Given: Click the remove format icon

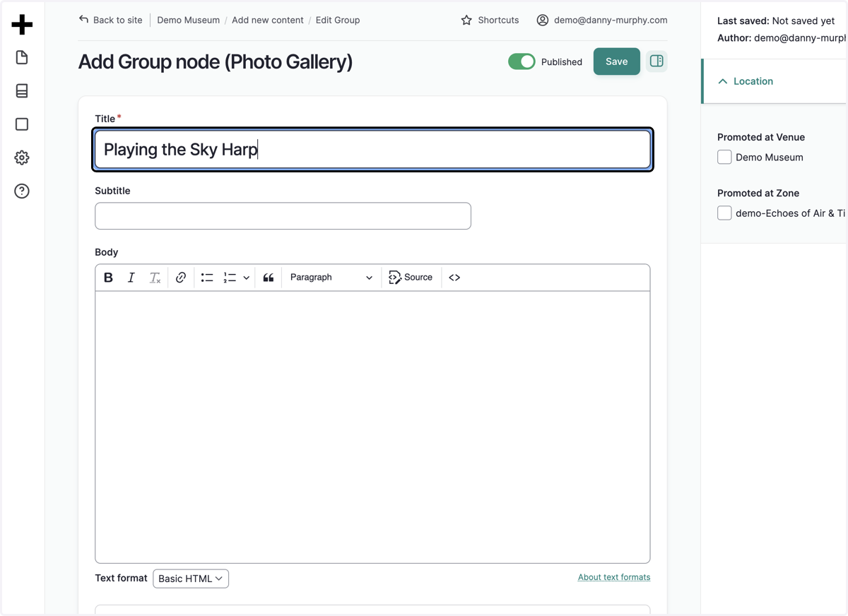Looking at the screenshot, I should pyautogui.click(x=155, y=278).
